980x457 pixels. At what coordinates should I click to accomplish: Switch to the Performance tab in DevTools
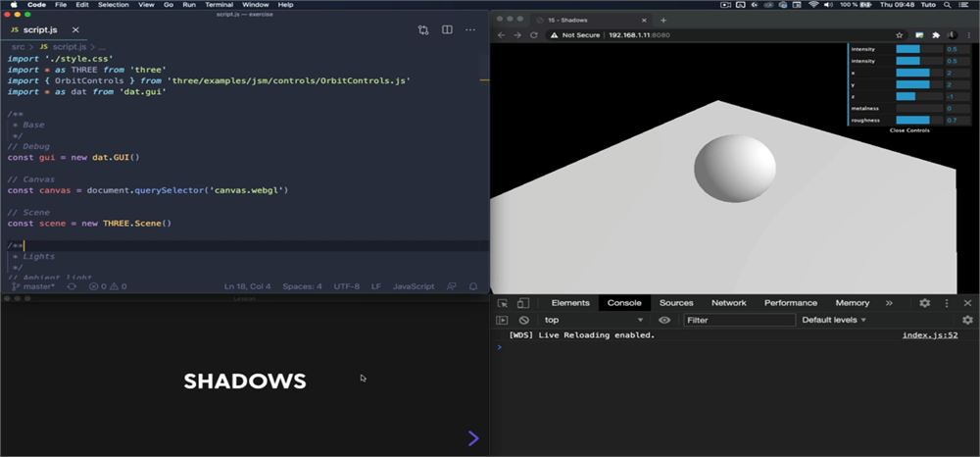(x=791, y=303)
